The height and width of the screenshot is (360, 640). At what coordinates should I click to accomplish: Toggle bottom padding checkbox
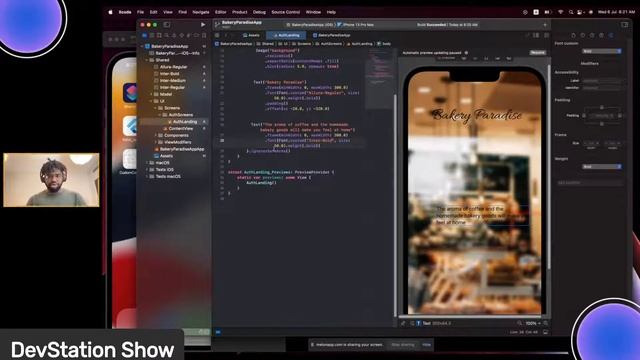click(x=602, y=124)
